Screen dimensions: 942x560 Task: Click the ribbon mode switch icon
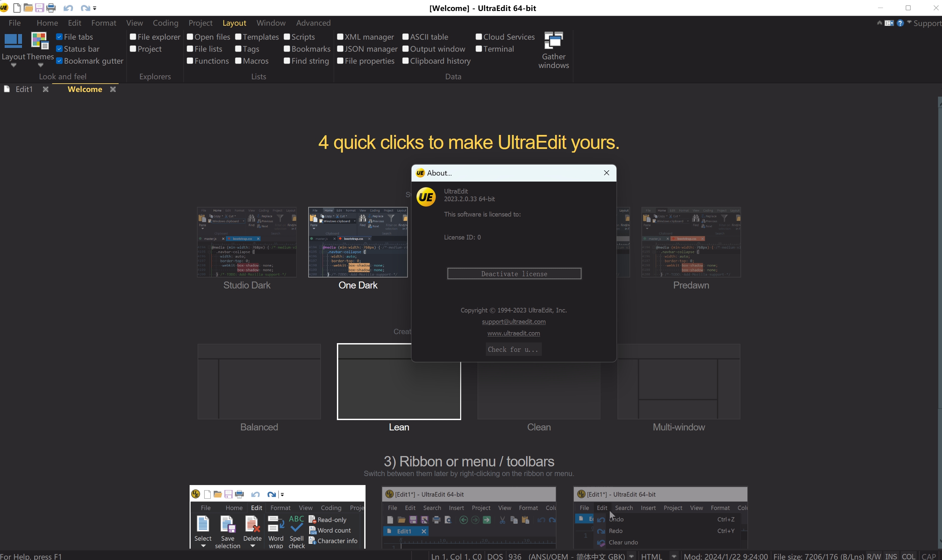889,23
